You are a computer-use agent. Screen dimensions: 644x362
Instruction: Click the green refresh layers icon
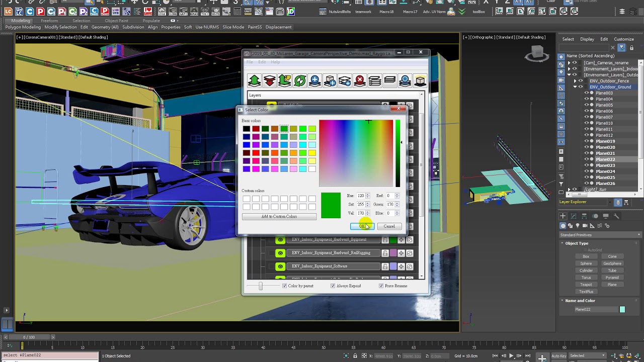click(x=300, y=80)
